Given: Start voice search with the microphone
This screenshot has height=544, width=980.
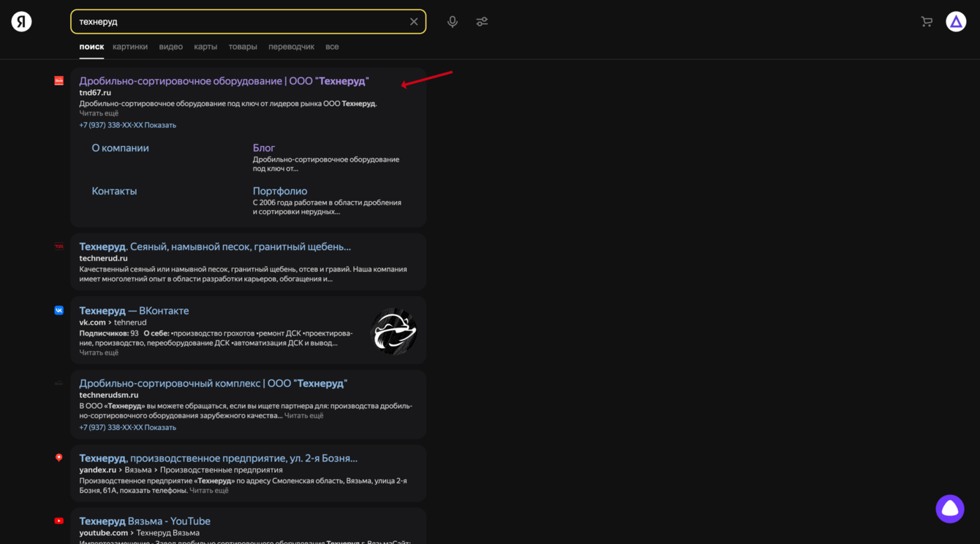Looking at the screenshot, I should (x=453, y=22).
